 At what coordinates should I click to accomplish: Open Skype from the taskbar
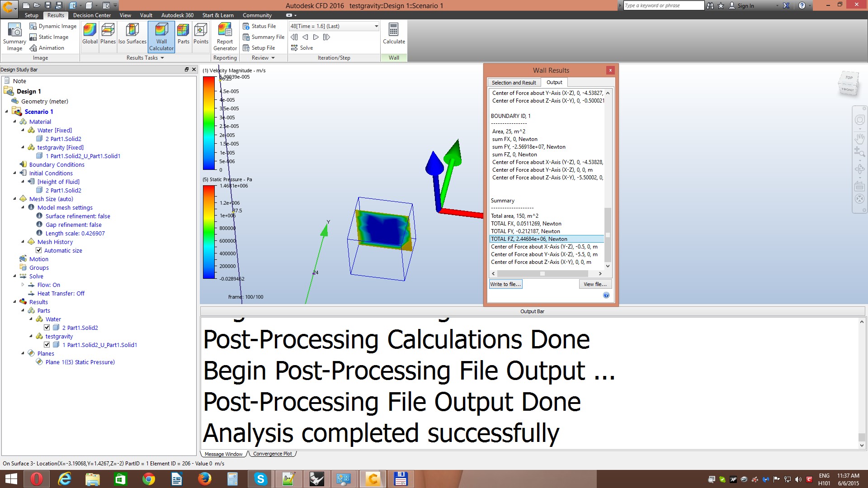(260, 479)
